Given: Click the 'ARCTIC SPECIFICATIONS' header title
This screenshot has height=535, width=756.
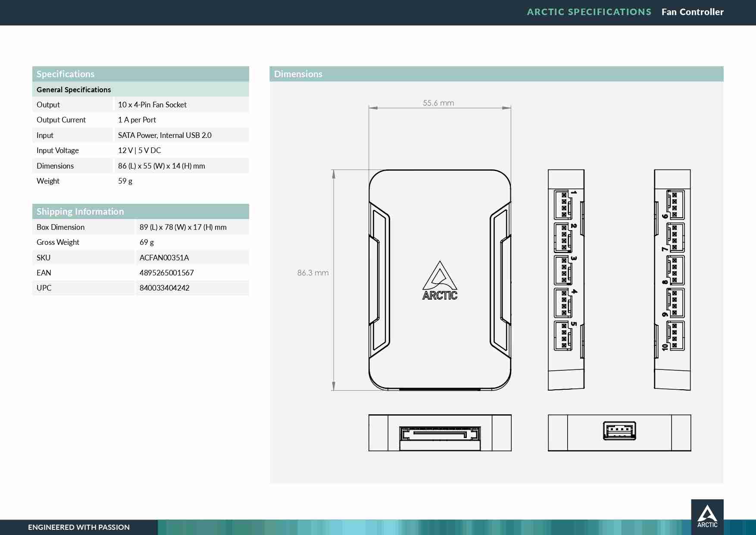Looking at the screenshot, I should pyautogui.click(x=589, y=12).
